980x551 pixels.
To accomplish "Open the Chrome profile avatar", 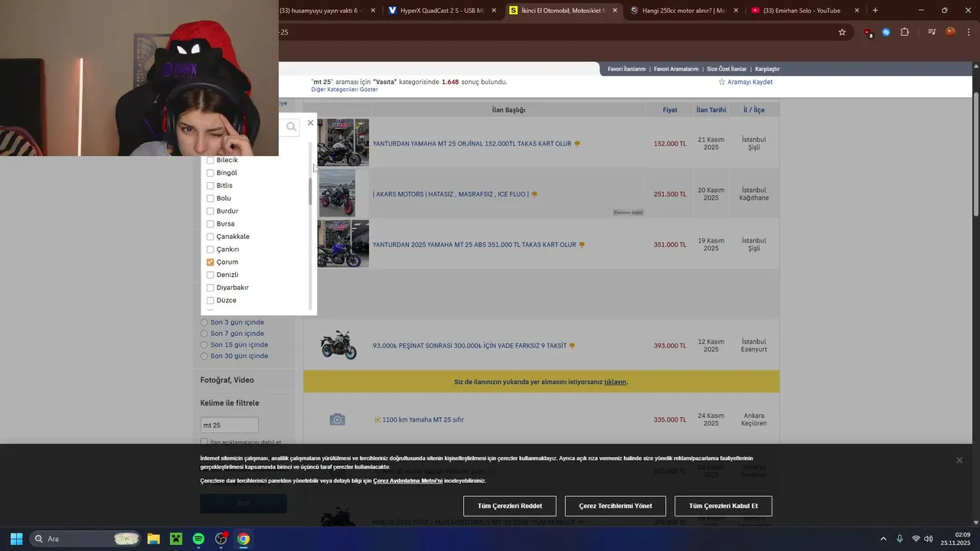I will tap(950, 32).
